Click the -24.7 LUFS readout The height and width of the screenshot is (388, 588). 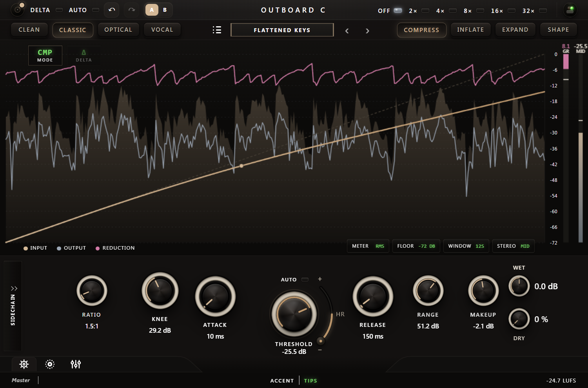[x=561, y=381]
